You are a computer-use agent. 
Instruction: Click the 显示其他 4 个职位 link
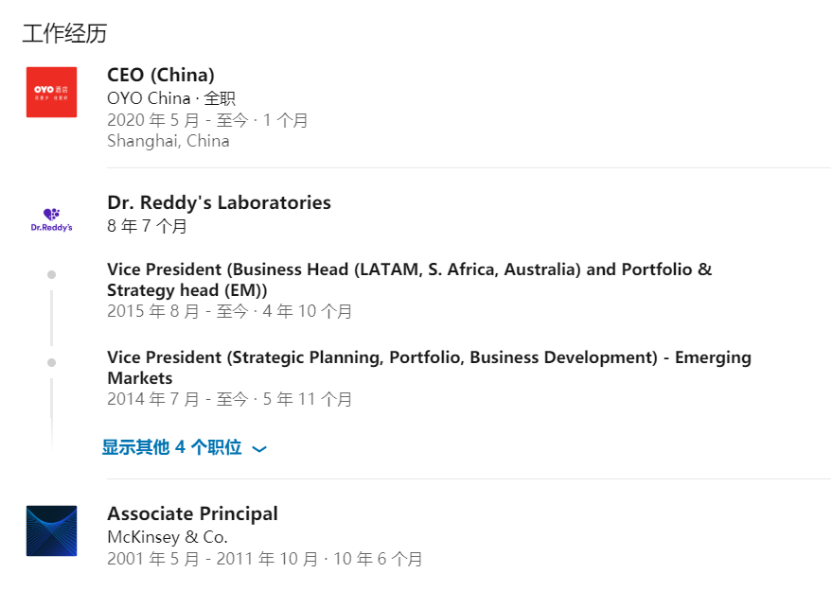[x=172, y=447]
